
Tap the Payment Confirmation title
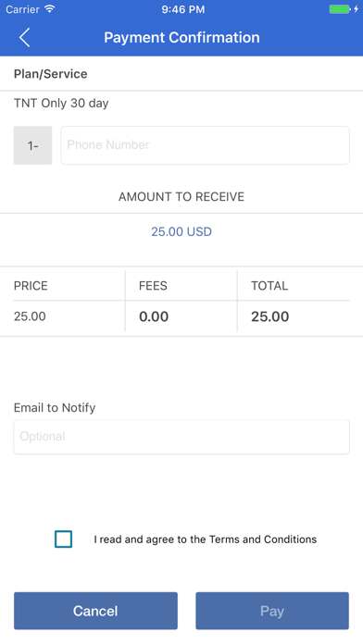(x=181, y=37)
